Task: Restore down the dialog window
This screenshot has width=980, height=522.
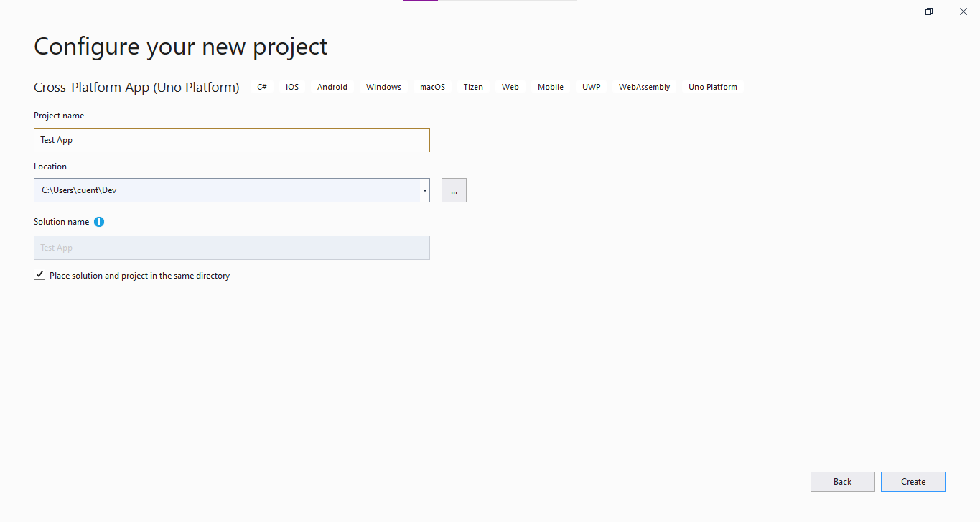Action: 929,11
